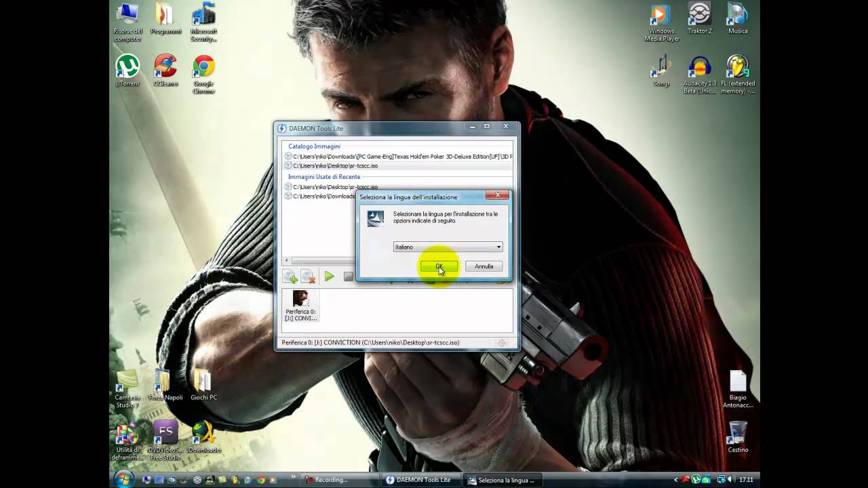
Task: Switch to Seleziona la lingua taskbar button
Action: click(503, 480)
